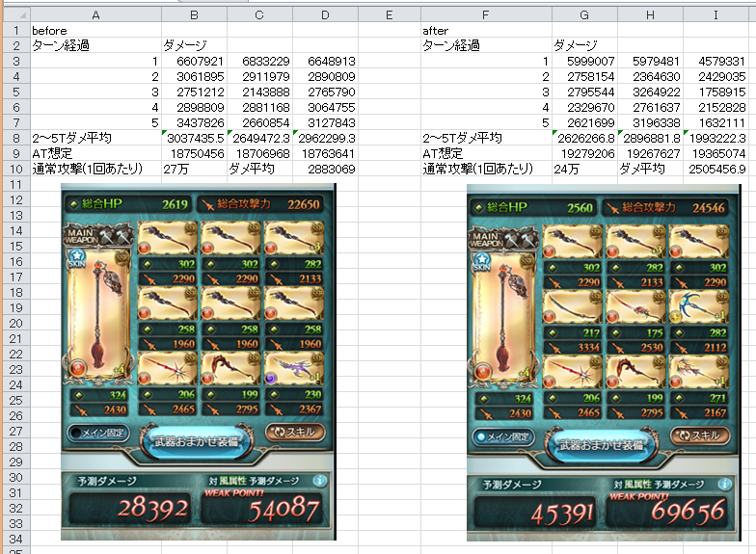
Task: Click the cell reading 24万
Action: click(x=584, y=169)
